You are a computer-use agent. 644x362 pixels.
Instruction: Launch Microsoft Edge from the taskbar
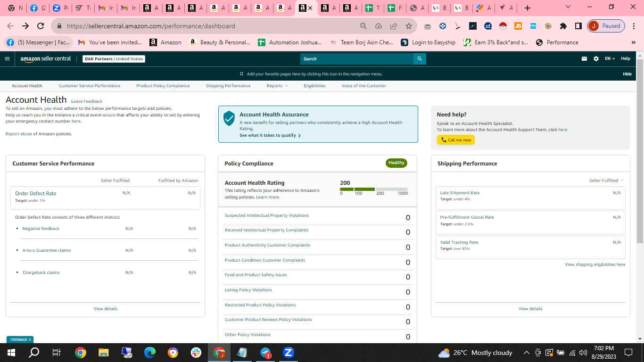pos(150,353)
